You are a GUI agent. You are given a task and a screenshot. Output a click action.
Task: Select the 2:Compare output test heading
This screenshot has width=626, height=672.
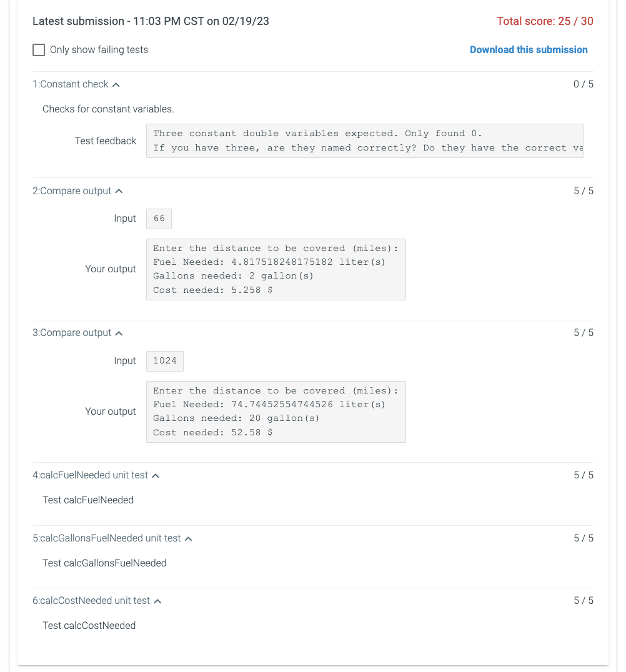72,191
